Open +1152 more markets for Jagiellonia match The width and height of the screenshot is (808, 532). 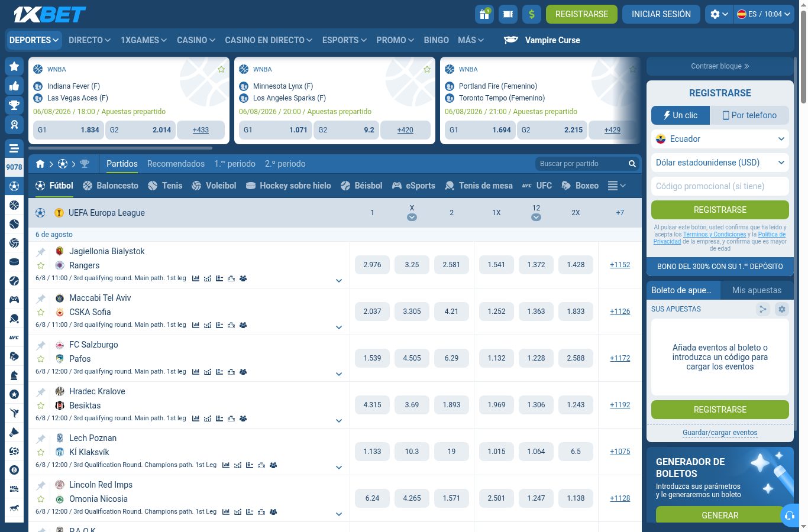620,265
